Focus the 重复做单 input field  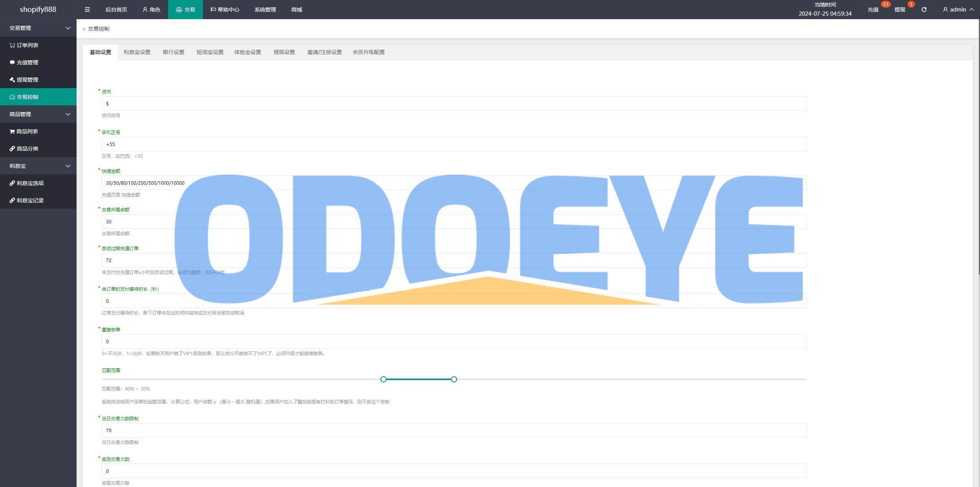pyautogui.click(x=454, y=341)
